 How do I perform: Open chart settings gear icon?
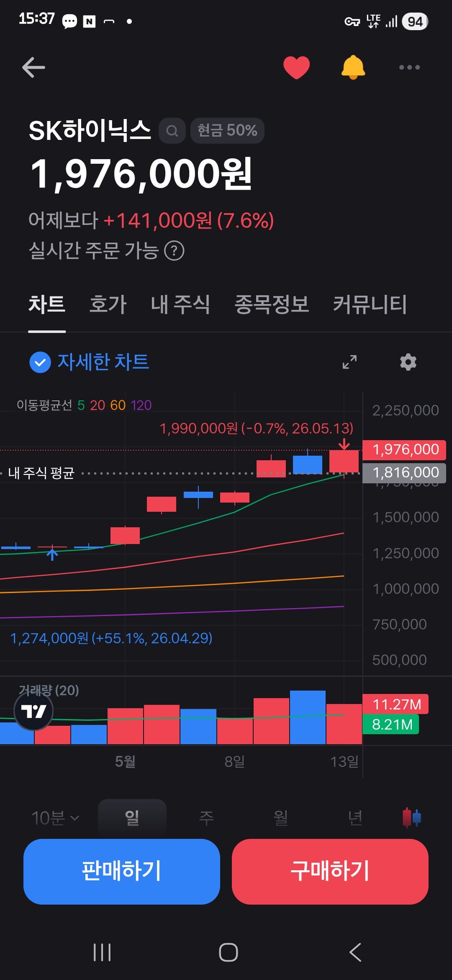408,362
